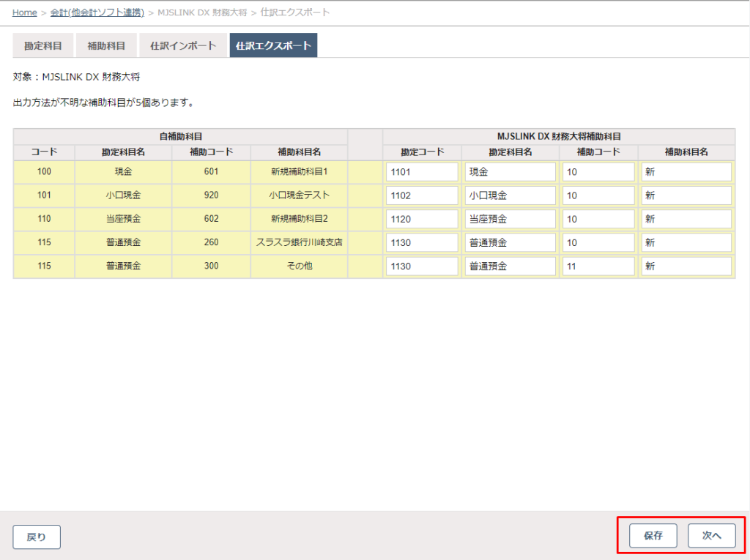Screen dimensions: 750x560
Task: Edit 補助コード field with value 11
Action: click(x=598, y=266)
